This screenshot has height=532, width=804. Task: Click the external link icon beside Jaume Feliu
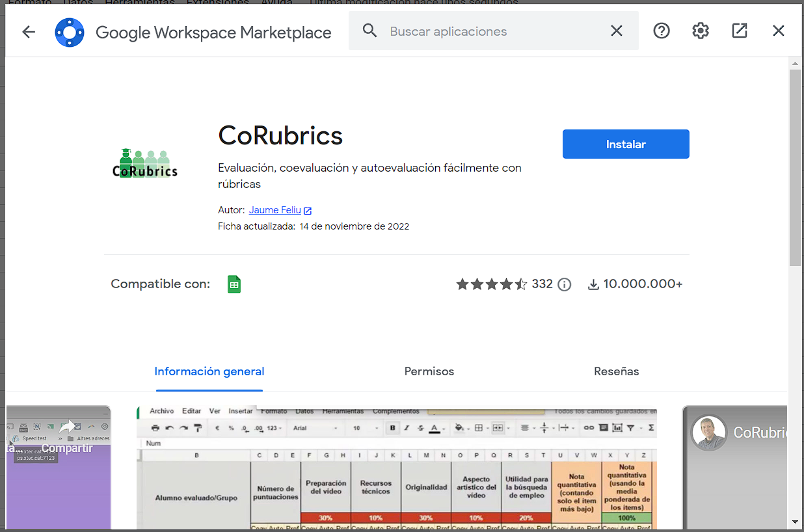tap(308, 211)
